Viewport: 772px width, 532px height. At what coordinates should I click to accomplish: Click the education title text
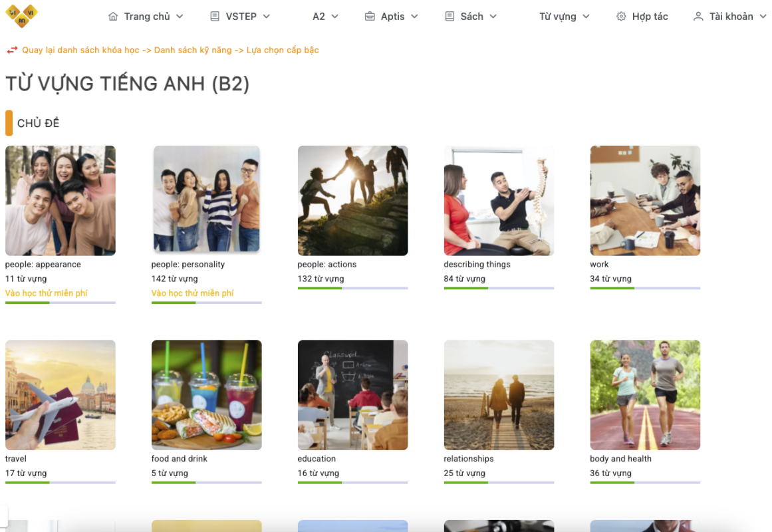click(x=317, y=459)
